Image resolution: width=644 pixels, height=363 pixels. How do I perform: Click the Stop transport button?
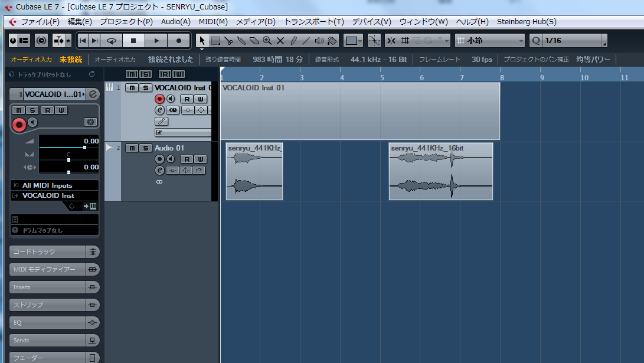[x=133, y=41]
